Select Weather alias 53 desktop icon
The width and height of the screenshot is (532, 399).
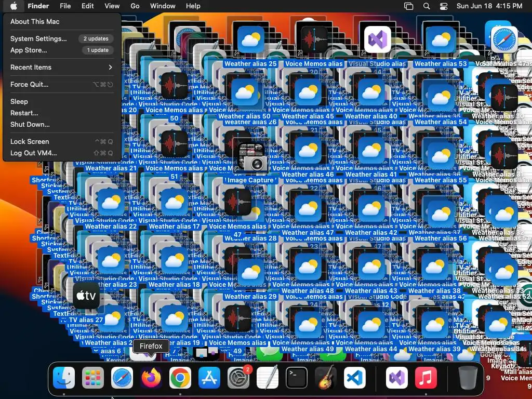click(x=441, y=39)
